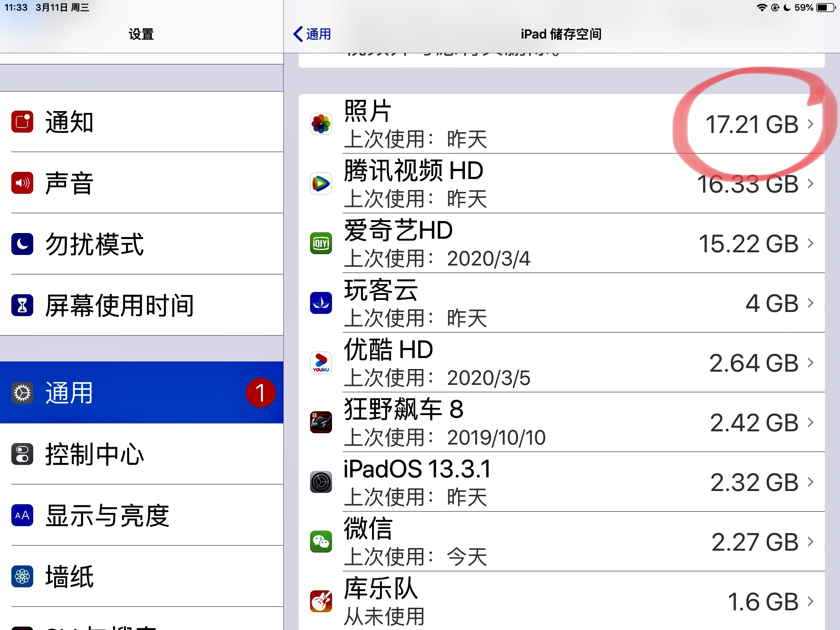Expand the chevron next to 15.22 GB
The height and width of the screenshot is (630, 840).
pyautogui.click(x=811, y=243)
